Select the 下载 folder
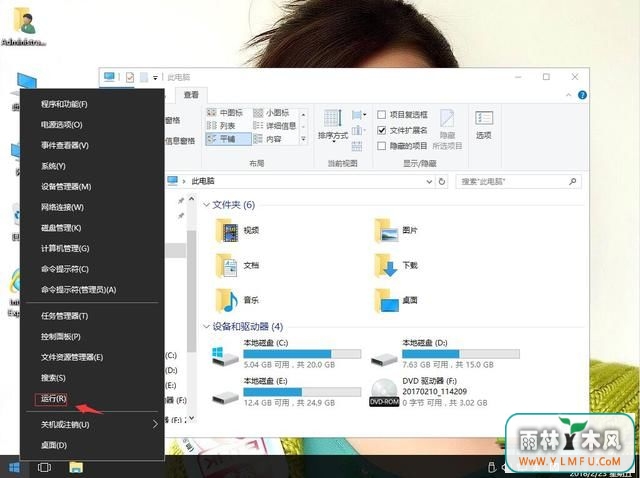This screenshot has height=478, width=640. tap(395, 265)
